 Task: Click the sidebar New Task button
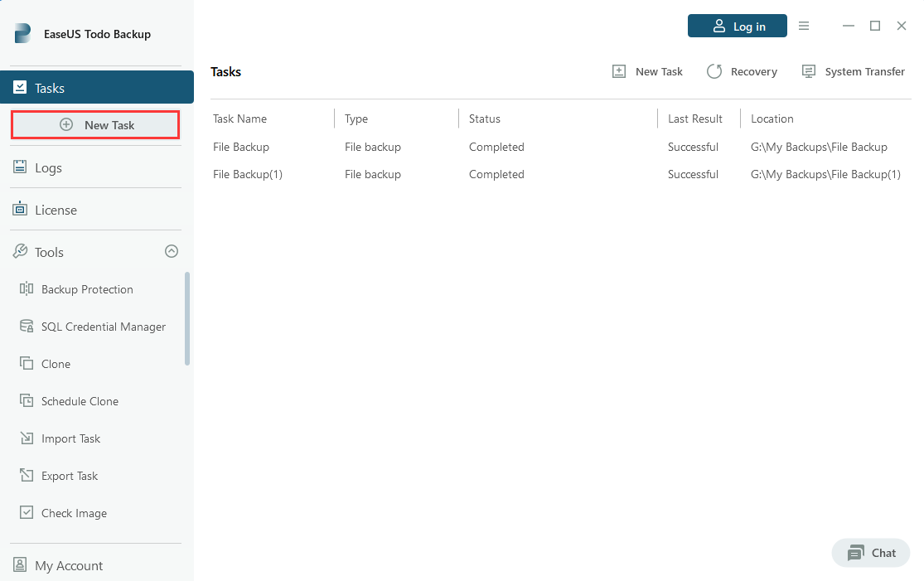pyautogui.click(x=95, y=125)
